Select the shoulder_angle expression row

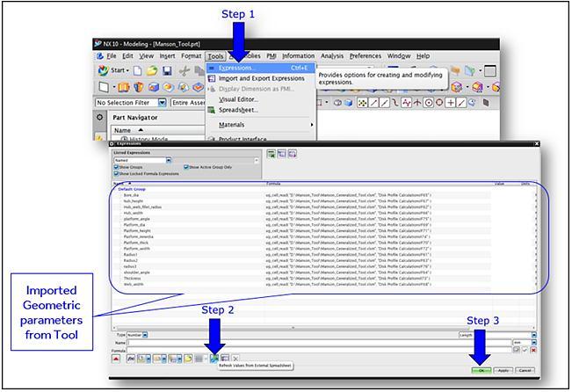[324, 272]
